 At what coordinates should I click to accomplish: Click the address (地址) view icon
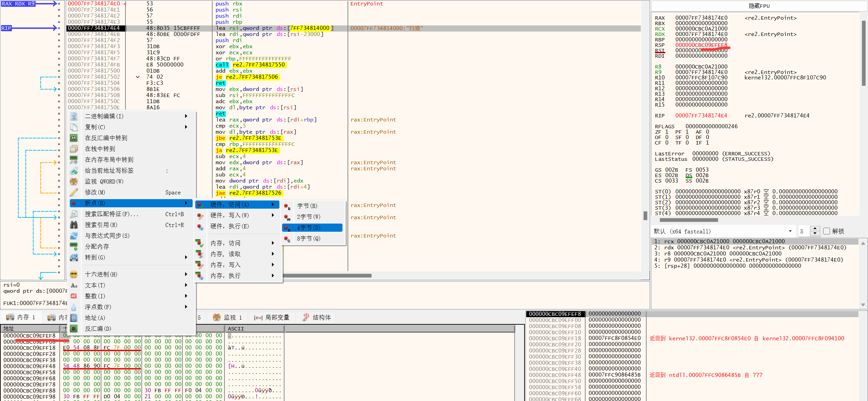click(x=74, y=318)
